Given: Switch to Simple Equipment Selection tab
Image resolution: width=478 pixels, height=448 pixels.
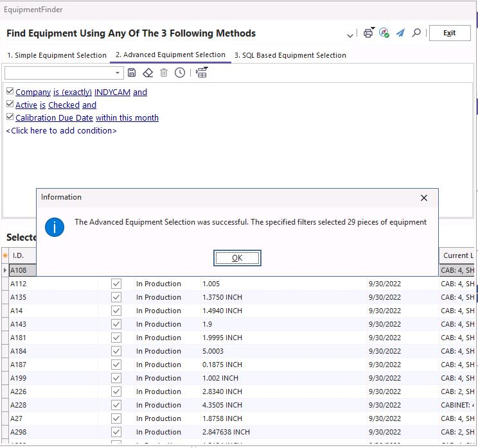Looking at the screenshot, I should point(57,55).
